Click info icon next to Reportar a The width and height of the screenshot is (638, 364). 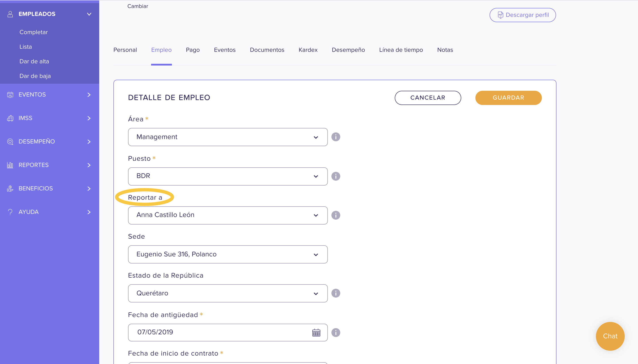click(x=336, y=215)
